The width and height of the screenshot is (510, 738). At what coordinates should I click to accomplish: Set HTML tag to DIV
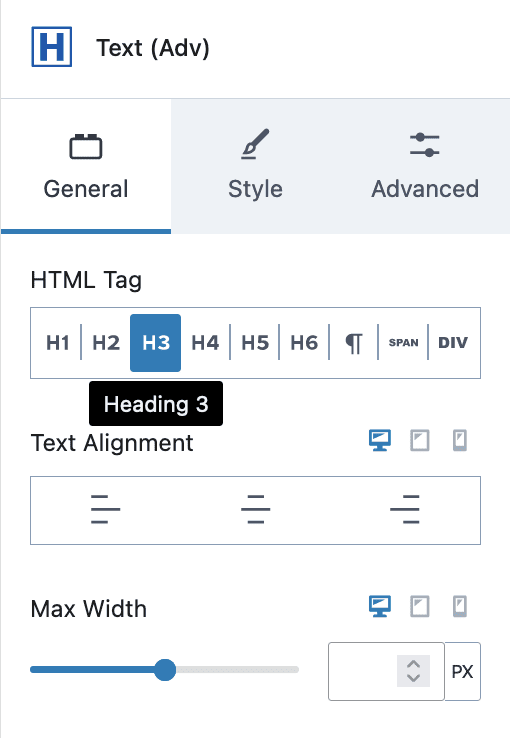coord(453,343)
